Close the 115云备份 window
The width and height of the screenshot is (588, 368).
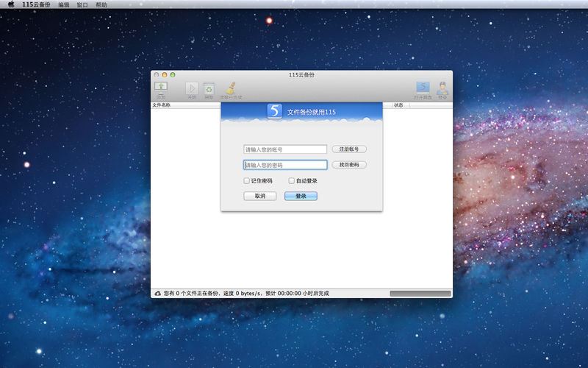[x=157, y=75]
